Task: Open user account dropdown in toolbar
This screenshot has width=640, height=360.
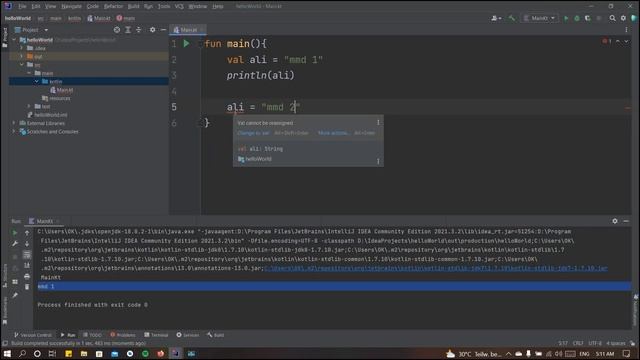Action: coord(496,18)
